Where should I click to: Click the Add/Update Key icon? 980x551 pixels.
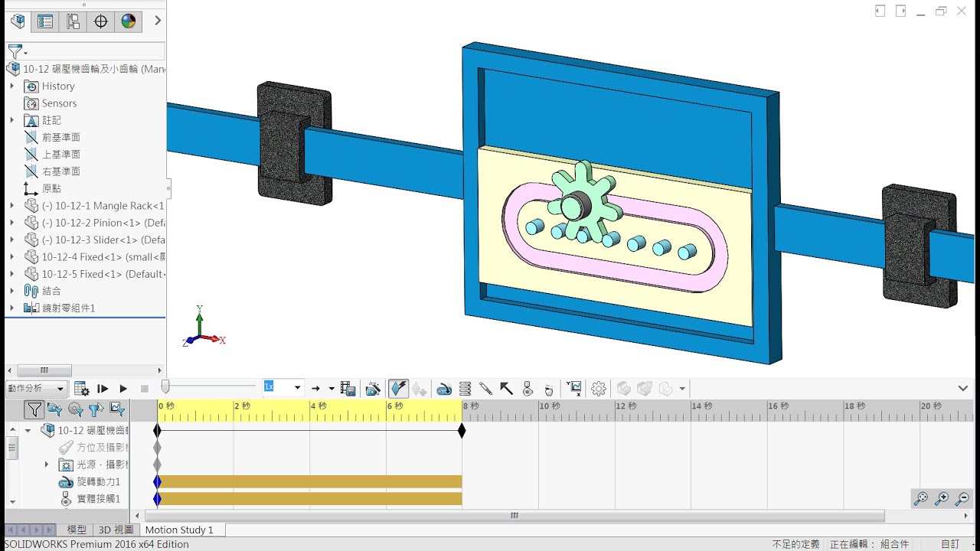click(419, 389)
